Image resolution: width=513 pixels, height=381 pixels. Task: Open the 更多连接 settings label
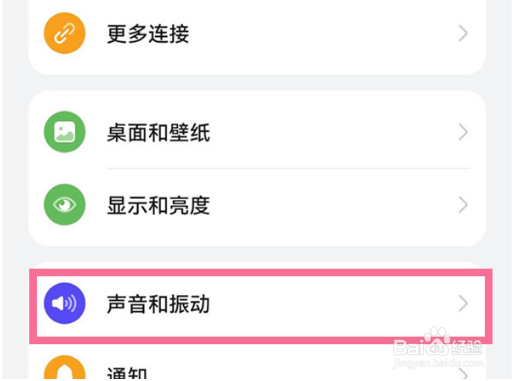148,34
